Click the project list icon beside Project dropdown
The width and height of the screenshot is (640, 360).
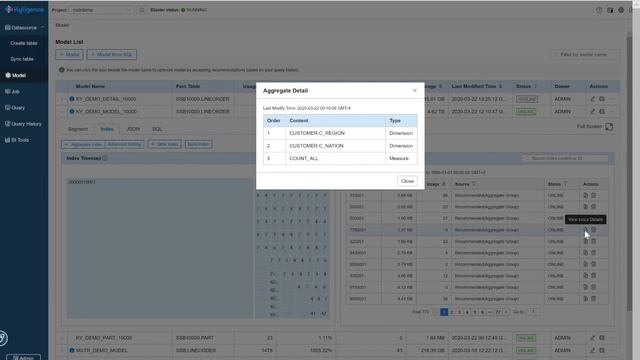click(141, 10)
